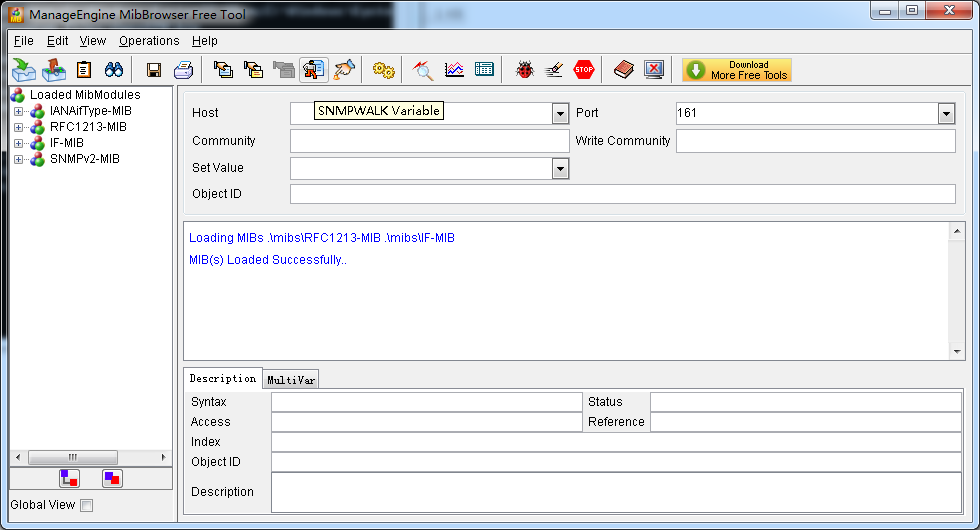This screenshot has width=980, height=530.
Task: Open MibBrowser settings gears icon
Action: (383, 70)
